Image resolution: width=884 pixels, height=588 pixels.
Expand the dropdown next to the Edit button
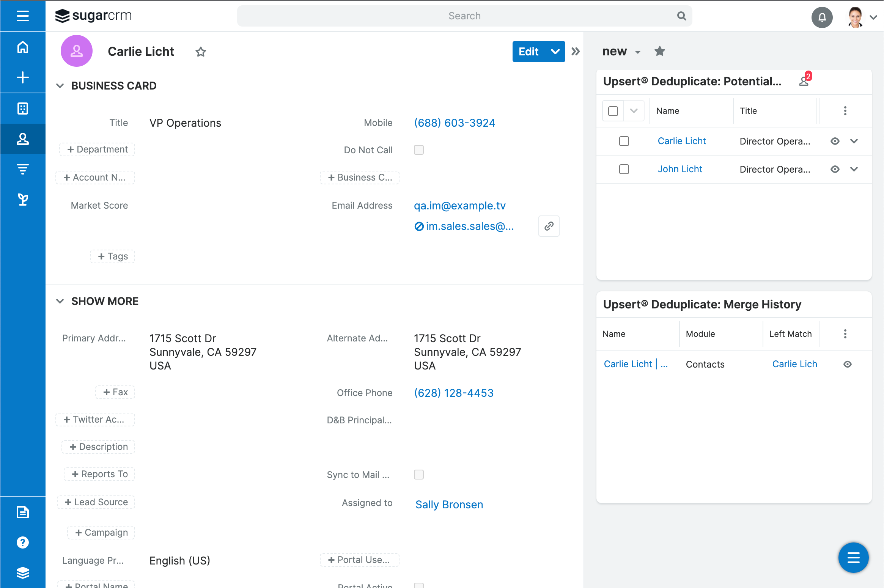[555, 51]
